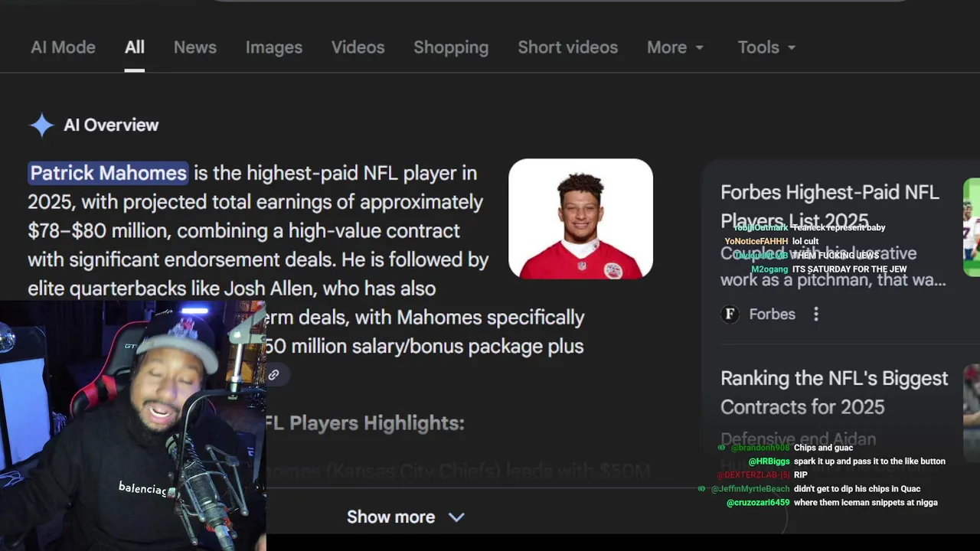Click the Forbes source name
Screen dimensions: 980x551
click(772, 314)
